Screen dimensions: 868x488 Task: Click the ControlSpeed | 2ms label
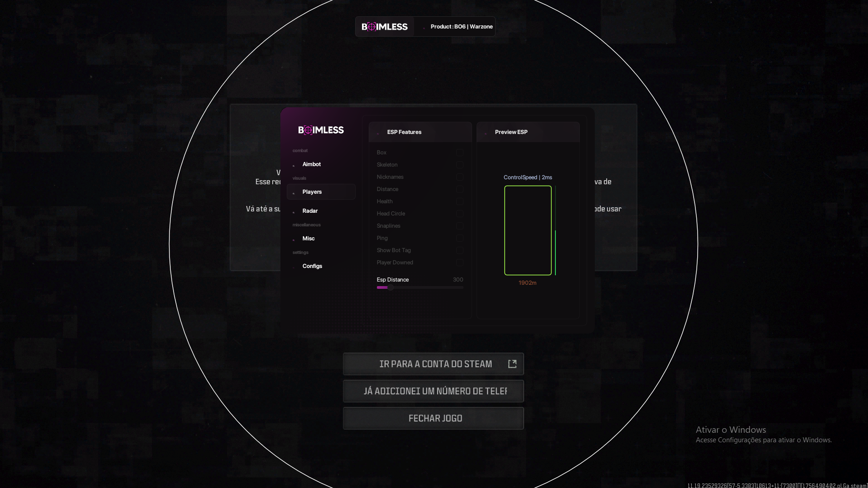pyautogui.click(x=528, y=177)
